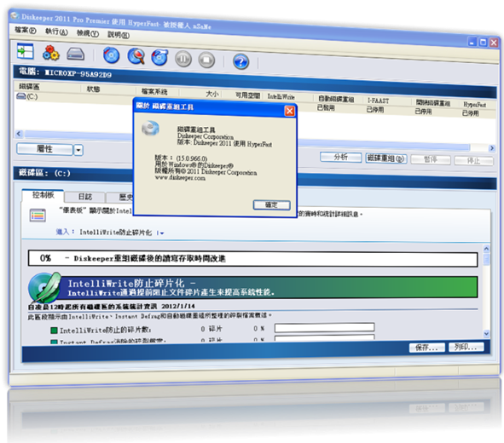Open help with the question mark icon
The image size is (504, 443).
pos(240,61)
